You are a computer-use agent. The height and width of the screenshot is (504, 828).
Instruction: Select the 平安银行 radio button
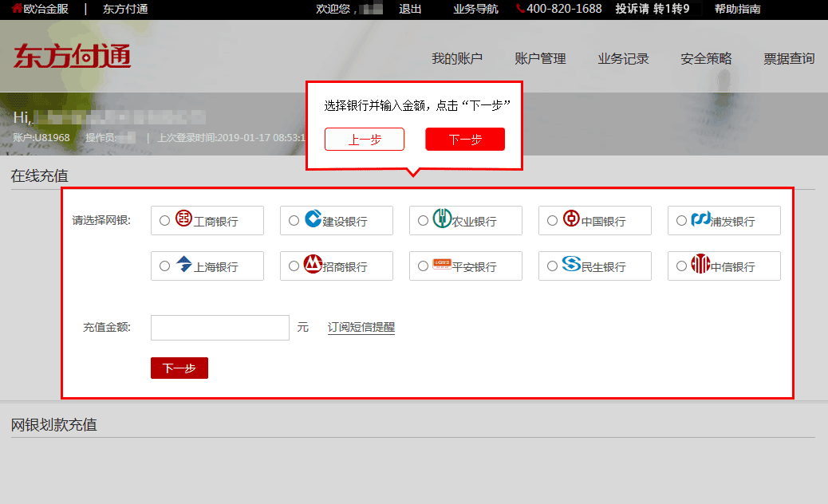click(x=423, y=266)
